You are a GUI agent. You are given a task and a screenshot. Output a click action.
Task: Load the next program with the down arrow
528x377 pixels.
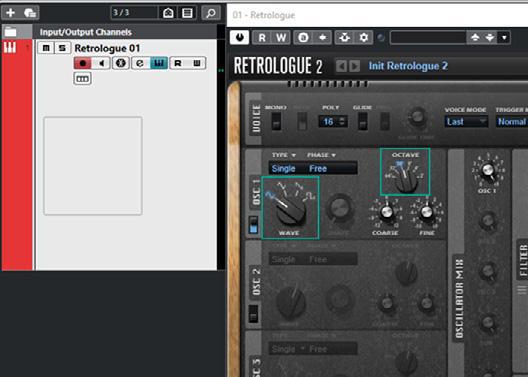pyautogui.click(x=490, y=37)
